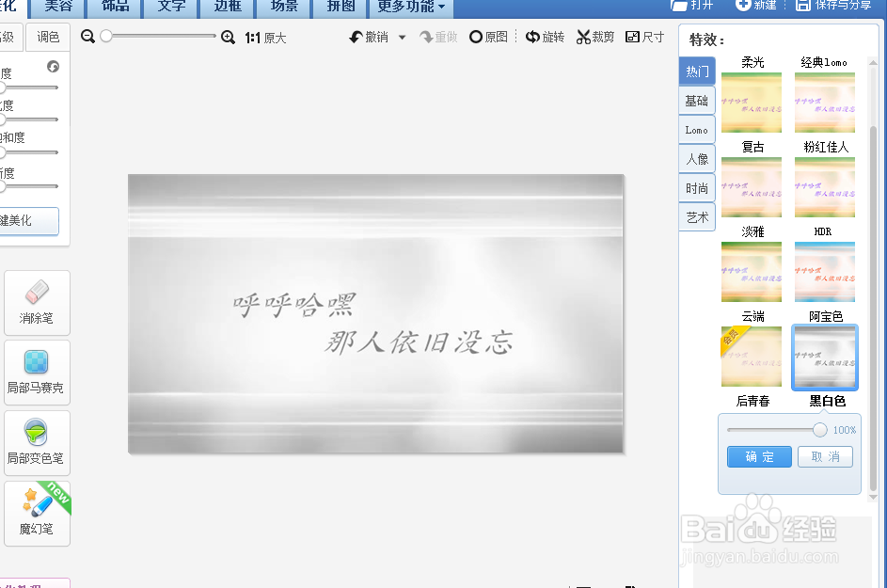Click the zoom level slider handle
887x588 pixels.
click(x=105, y=36)
